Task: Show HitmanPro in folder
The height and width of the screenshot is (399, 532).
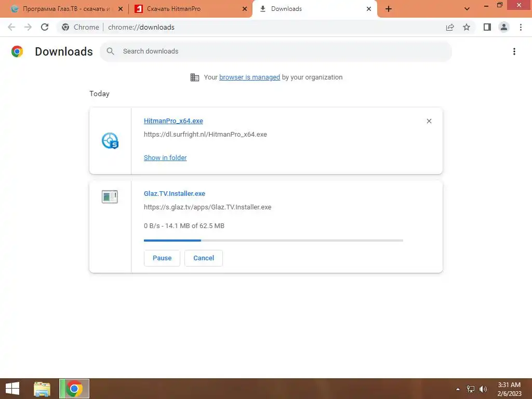Action: click(165, 158)
